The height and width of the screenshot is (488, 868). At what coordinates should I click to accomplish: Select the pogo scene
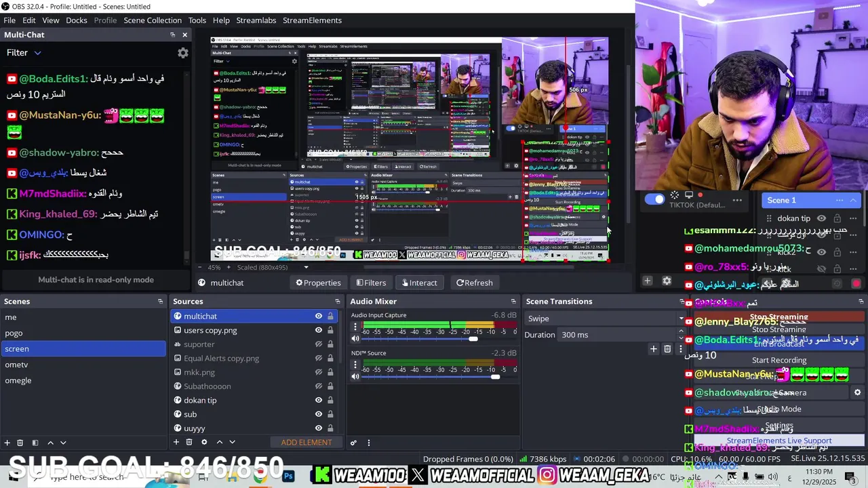(83, 333)
